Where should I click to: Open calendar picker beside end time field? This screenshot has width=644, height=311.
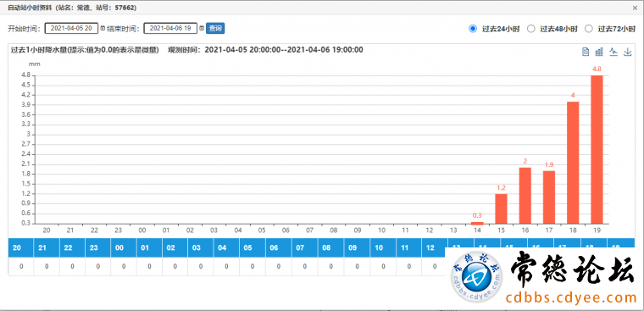(x=202, y=28)
